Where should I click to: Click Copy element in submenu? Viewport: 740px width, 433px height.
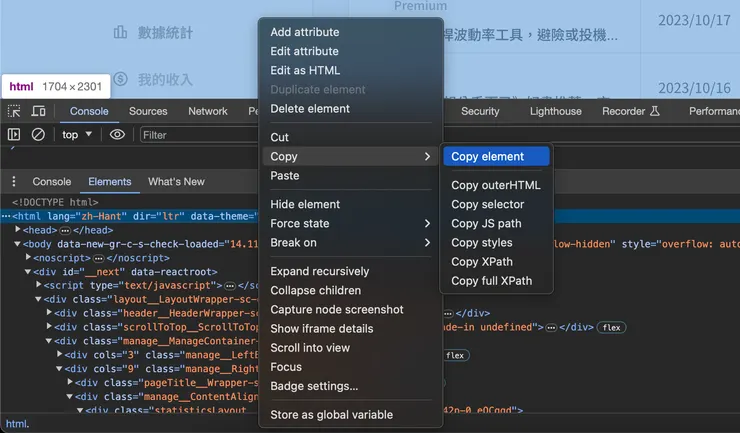tap(496, 156)
